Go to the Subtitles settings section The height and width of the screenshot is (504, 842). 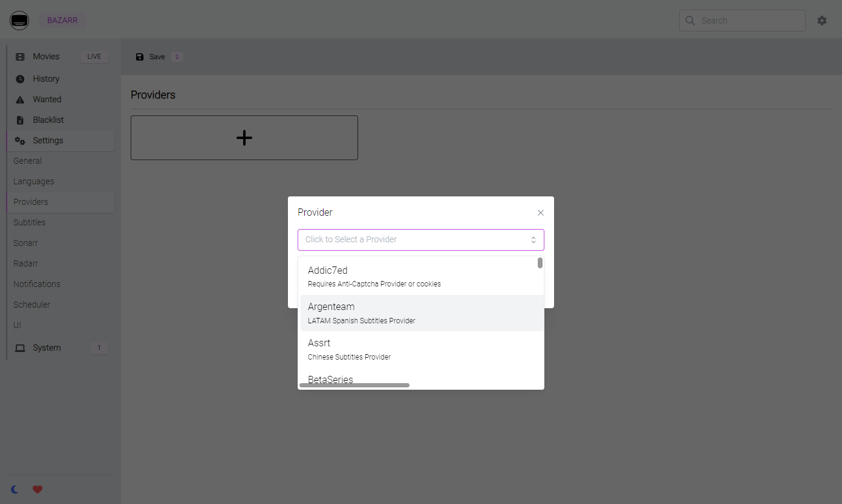[x=30, y=222]
